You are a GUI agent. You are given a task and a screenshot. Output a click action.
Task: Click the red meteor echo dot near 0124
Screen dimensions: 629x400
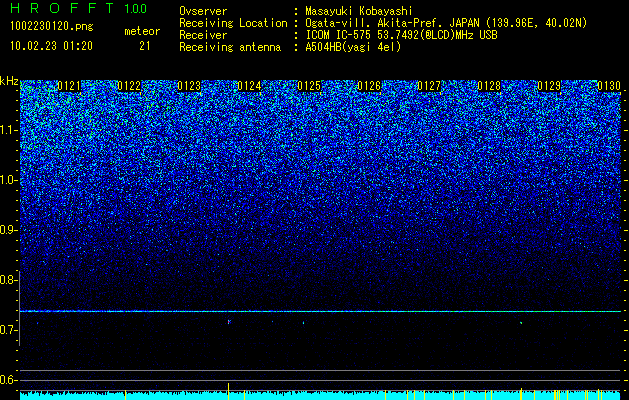click(229, 322)
